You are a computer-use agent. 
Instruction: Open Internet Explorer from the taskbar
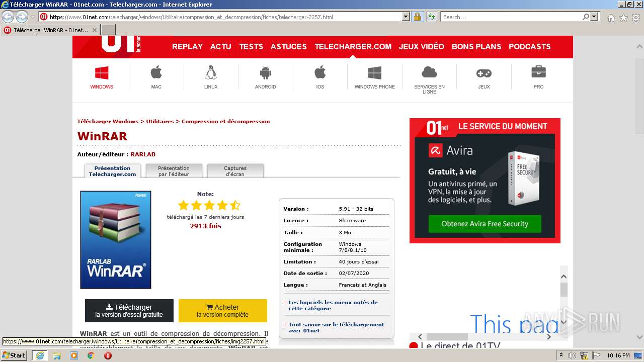39,355
